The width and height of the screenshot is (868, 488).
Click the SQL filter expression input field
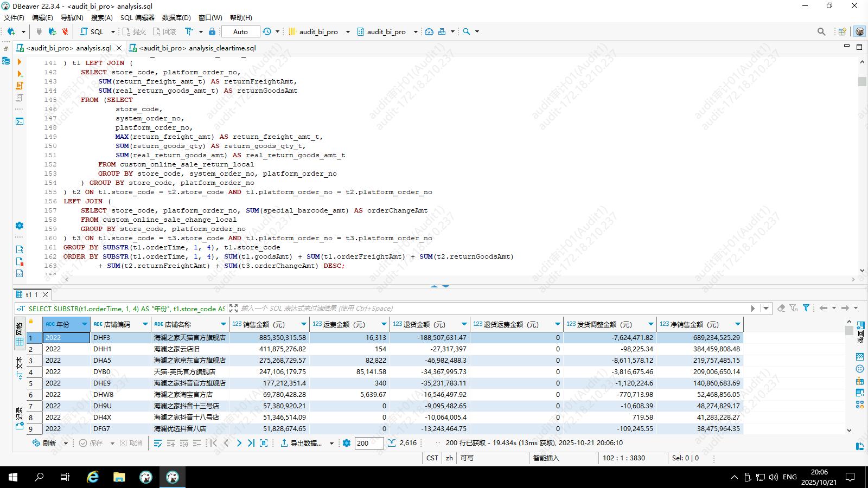click(x=488, y=309)
